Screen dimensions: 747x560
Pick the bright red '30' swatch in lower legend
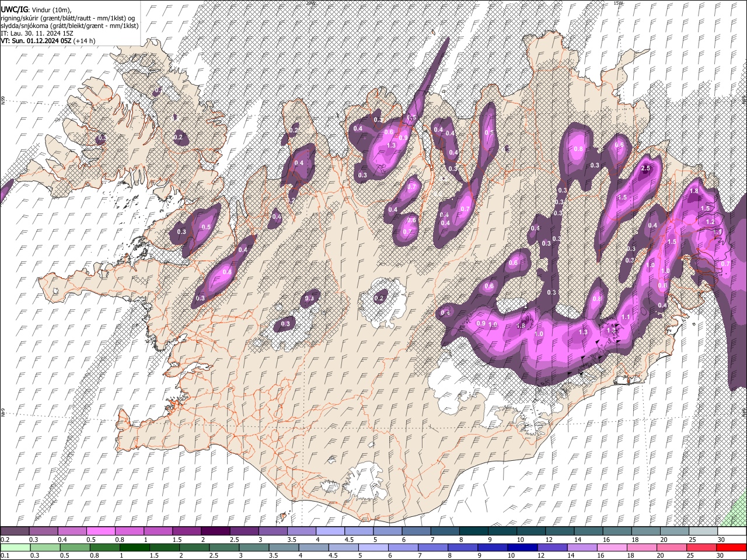[x=731, y=548]
